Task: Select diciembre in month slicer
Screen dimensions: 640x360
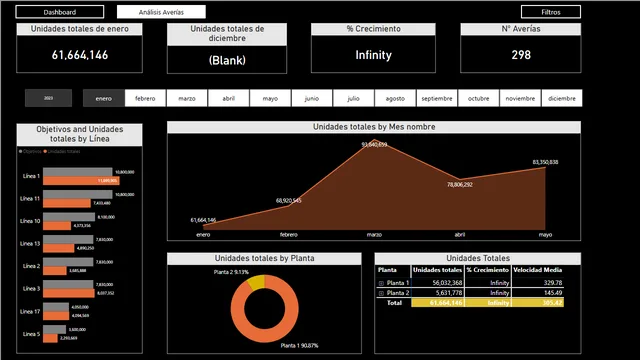Action: [562, 98]
